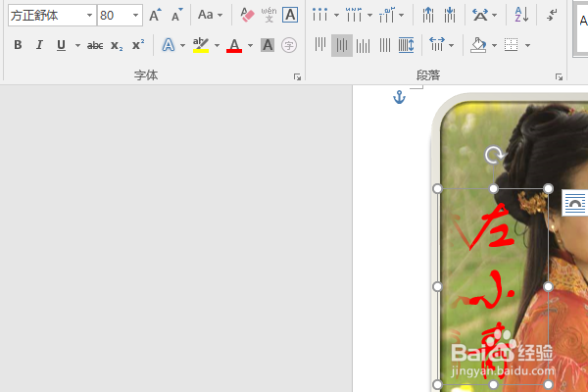Expand the multilevel list dropdown arrow
This screenshot has height=392, width=588.
click(x=401, y=16)
